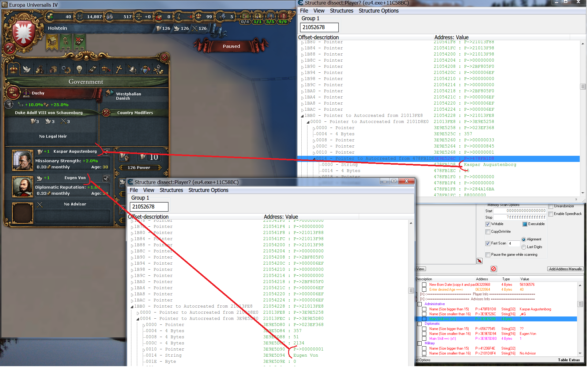Open Structure Options menu in back window

(379, 11)
